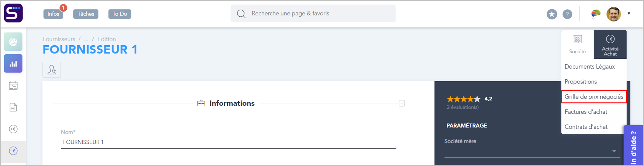Open favorites with the star icon
Screen dimensions: 644x166
tap(552, 14)
